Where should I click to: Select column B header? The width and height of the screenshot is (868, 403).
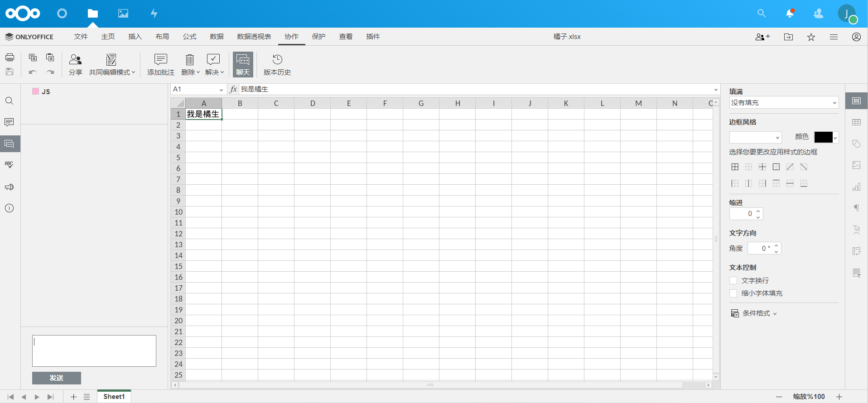click(240, 103)
